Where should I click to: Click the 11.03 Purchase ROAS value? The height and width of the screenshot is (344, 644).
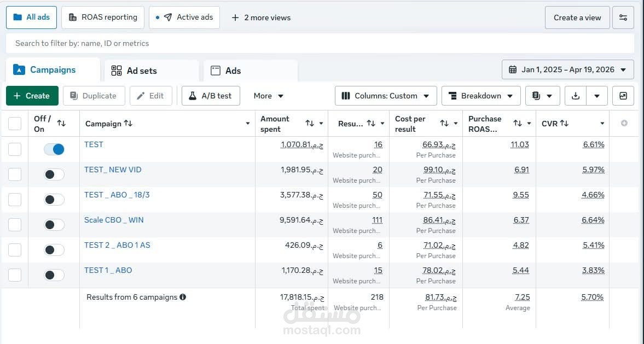click(520, 144)
